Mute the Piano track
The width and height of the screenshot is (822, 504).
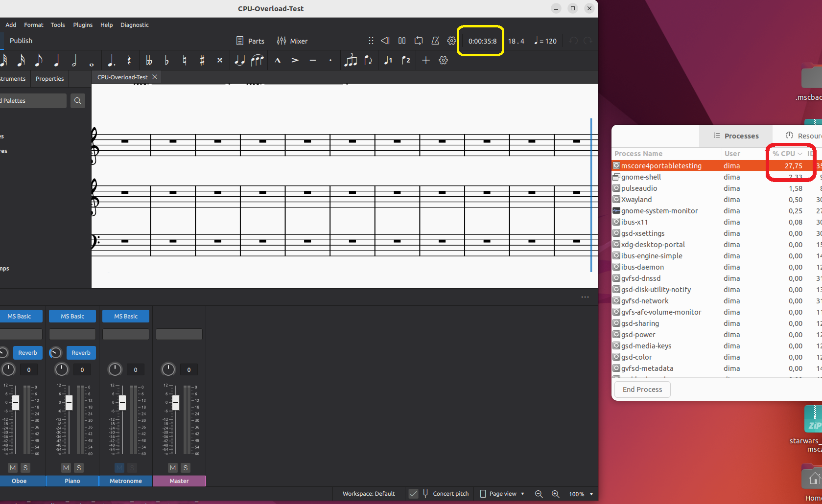[x=66, y=468]
